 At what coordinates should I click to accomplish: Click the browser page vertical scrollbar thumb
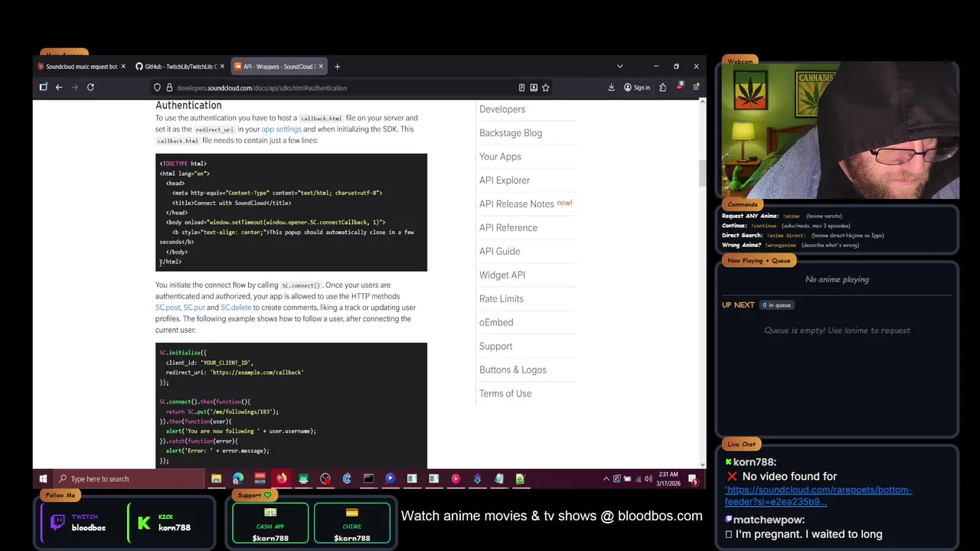tap(702, 174)
